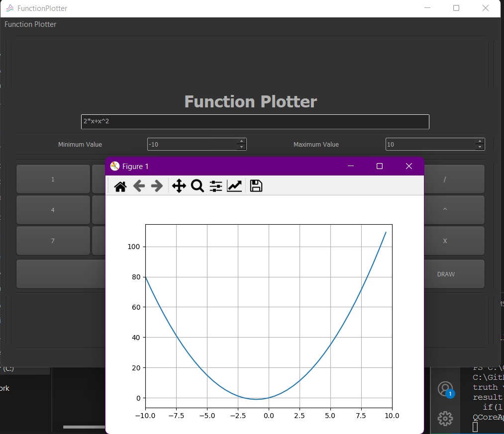
Task: Reset the plot view with the Home icon
Action: (120, 186)
